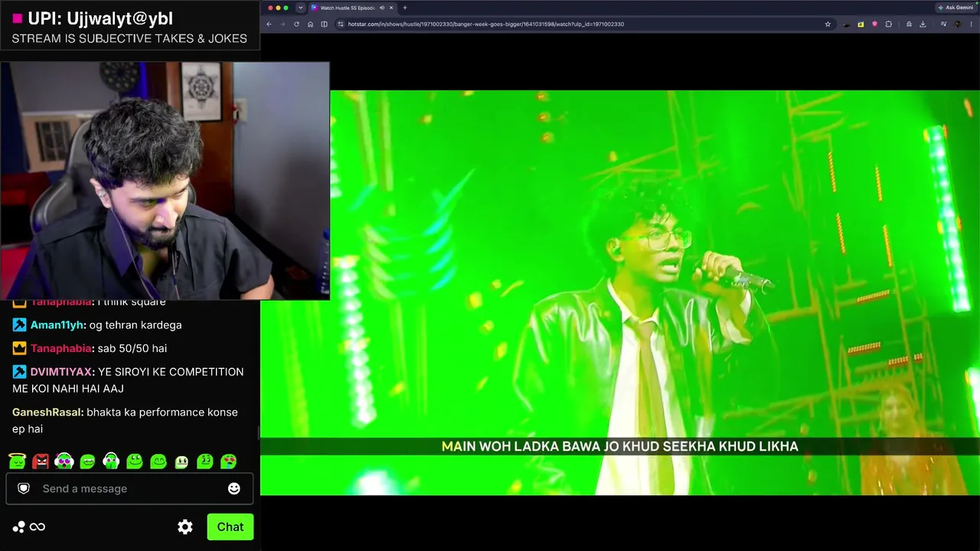Pick the halo angel emote
Viewport: 980px width, 551px height.
click(17, 461)
